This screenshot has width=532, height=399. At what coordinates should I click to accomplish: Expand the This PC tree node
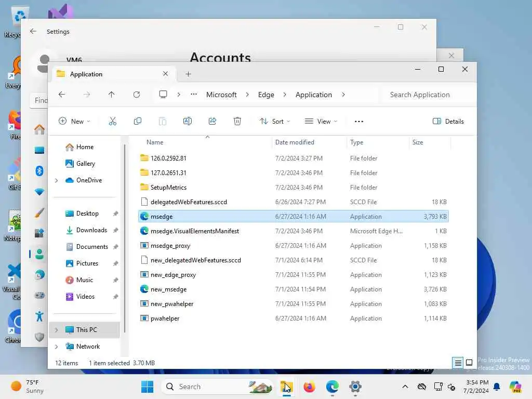tap(56, 330)
